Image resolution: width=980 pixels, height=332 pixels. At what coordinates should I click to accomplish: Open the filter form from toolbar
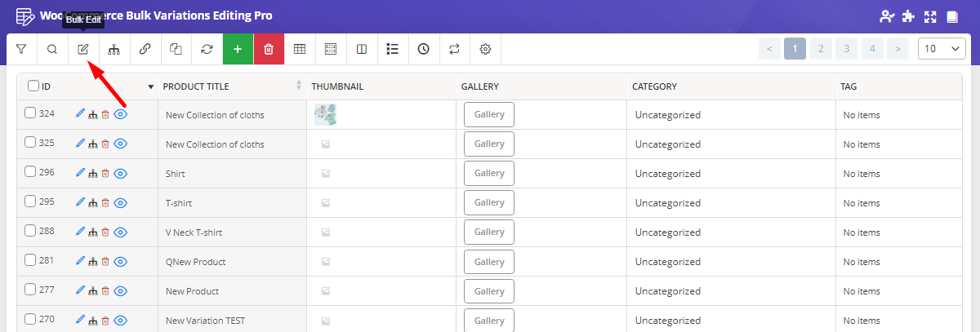tap(21, 49)
